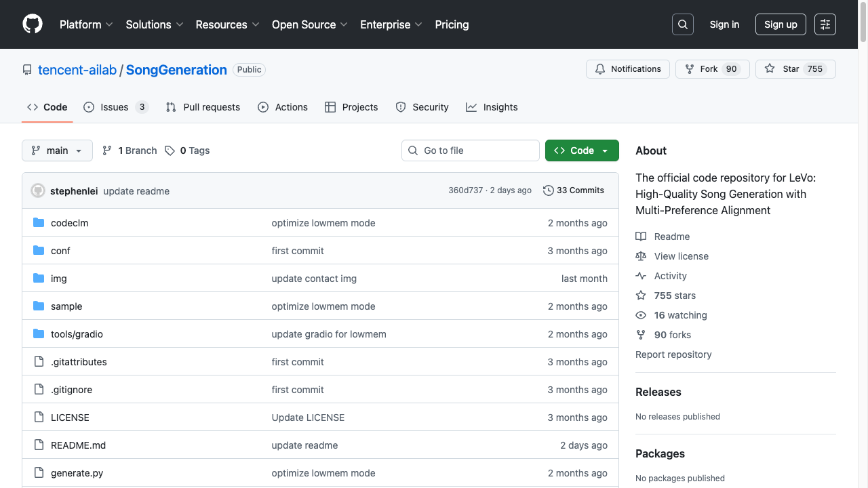Click the Activity pulse icon

pos(641,276)
